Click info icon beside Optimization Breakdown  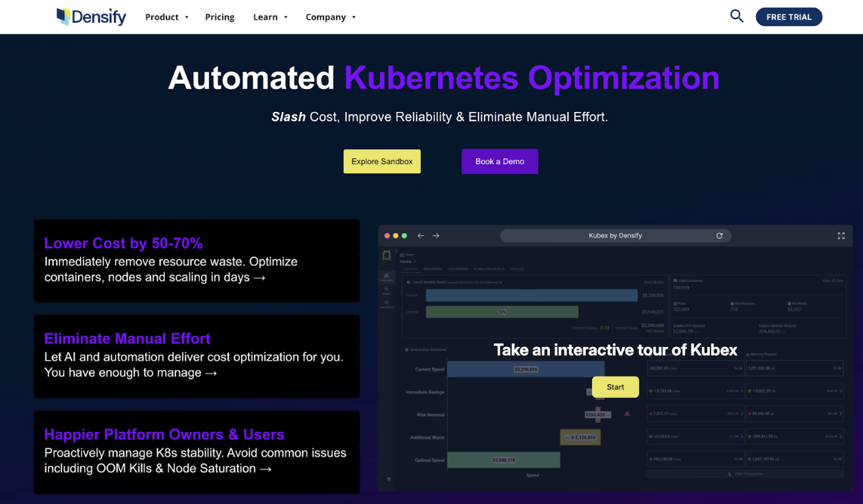point(407,350)
